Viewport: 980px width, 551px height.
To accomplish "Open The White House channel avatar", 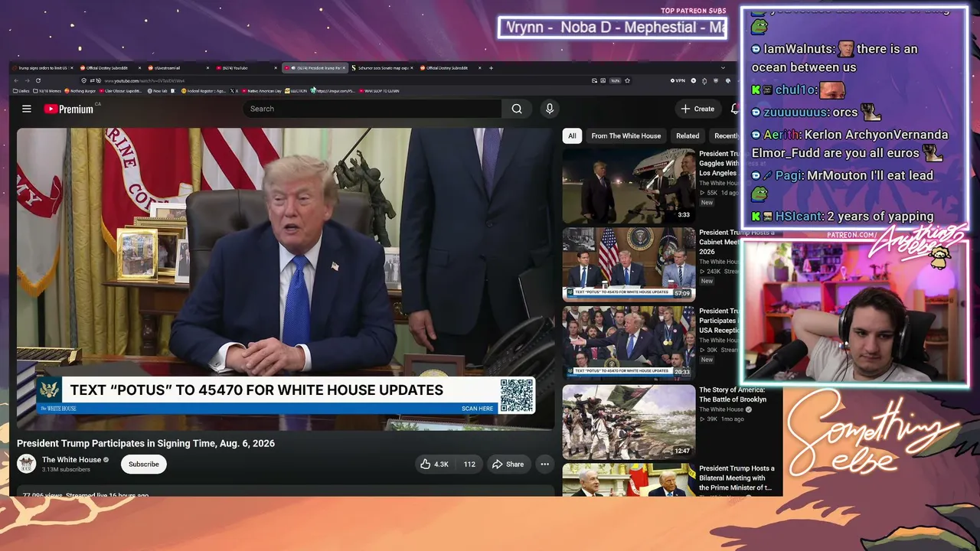I will coord(27,463).
